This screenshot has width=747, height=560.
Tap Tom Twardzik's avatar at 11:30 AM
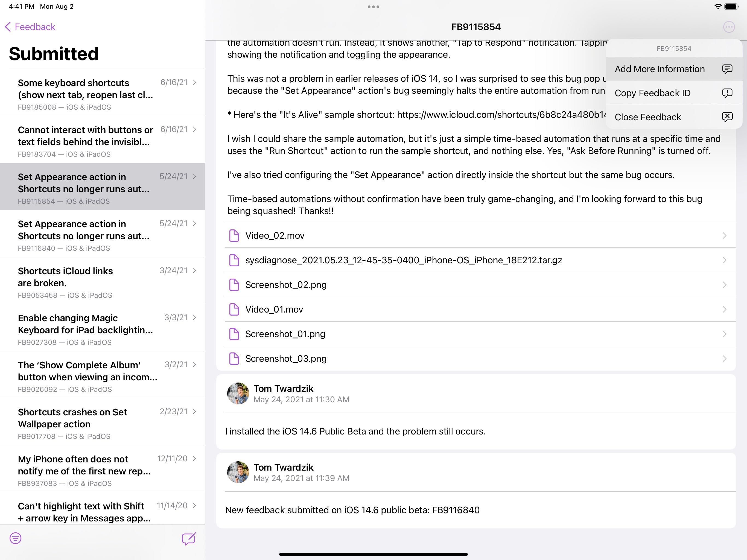[x=238, y=393]
